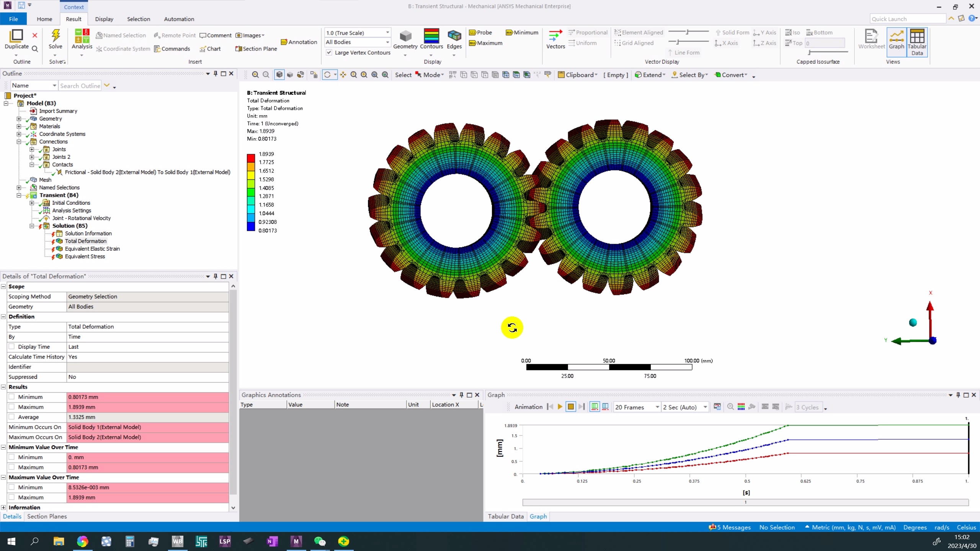Open the Contours display options
The height and width of the screenshot is (551, 980).
pos(431,38)
